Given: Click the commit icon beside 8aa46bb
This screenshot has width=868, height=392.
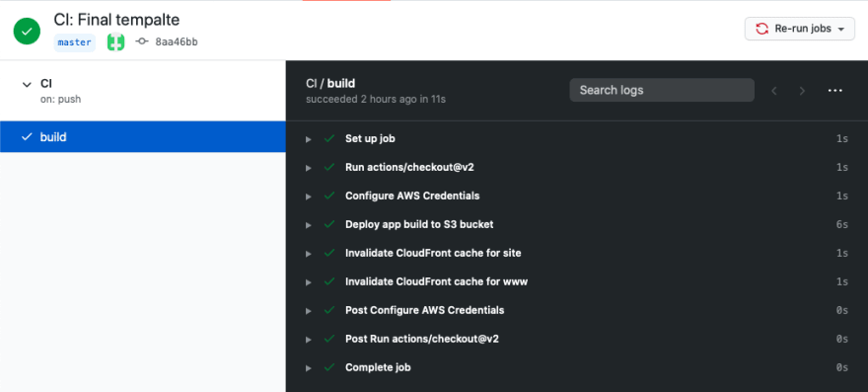Looking at the screenshot, I should coord(142,41).
